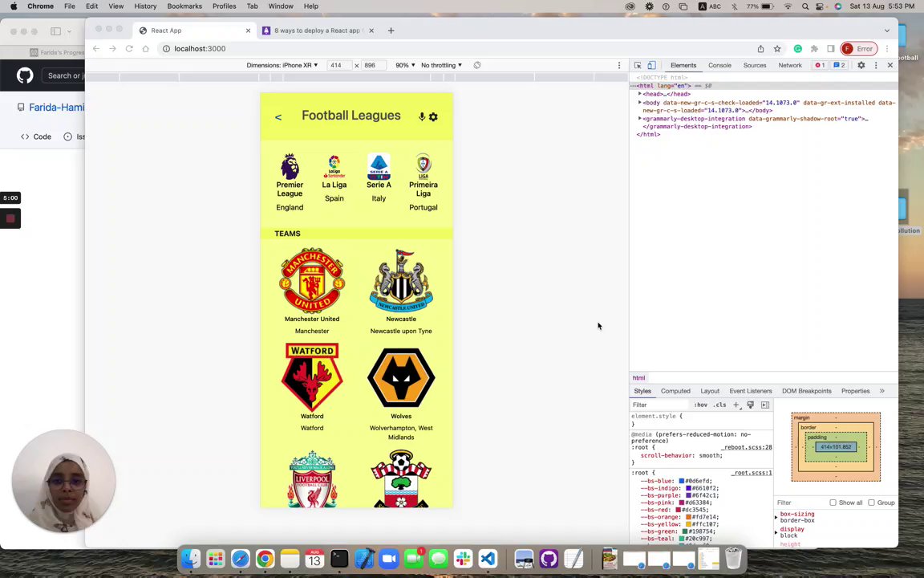
Task: Select the Serie A logo
Action: tap(379, 166)
